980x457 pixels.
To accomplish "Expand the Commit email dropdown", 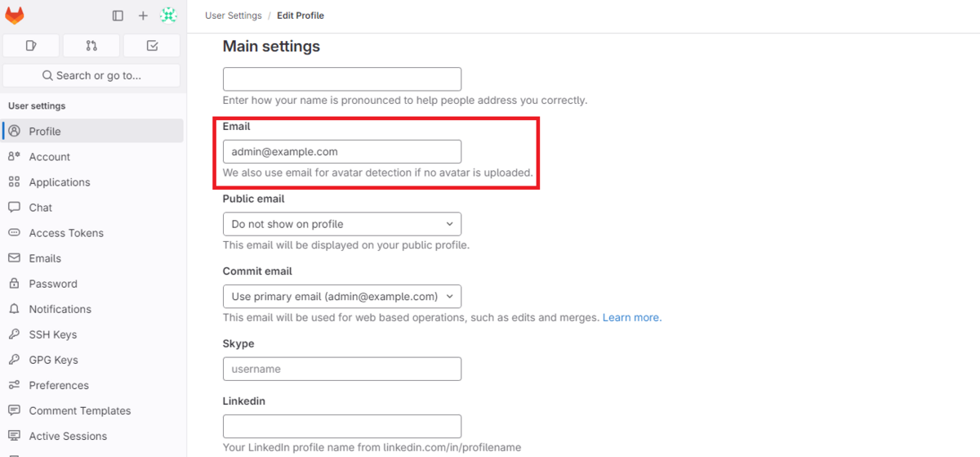I will point(341,296).
